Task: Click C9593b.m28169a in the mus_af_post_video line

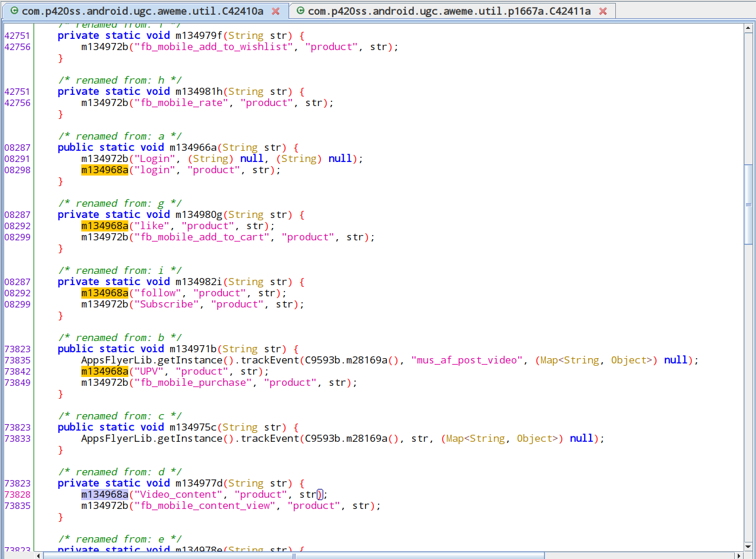Action: (x=350, y=360)
